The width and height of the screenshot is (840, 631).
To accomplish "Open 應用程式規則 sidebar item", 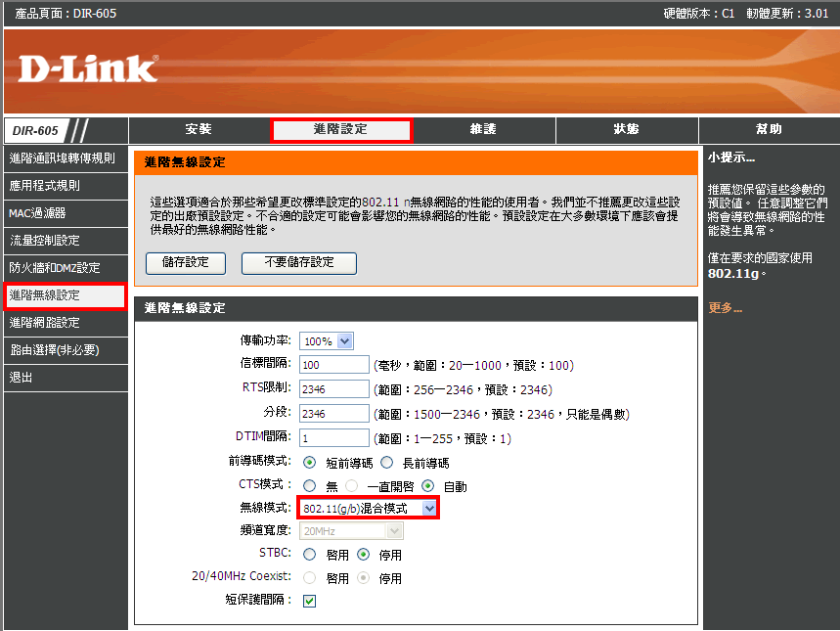I will 66,186.
